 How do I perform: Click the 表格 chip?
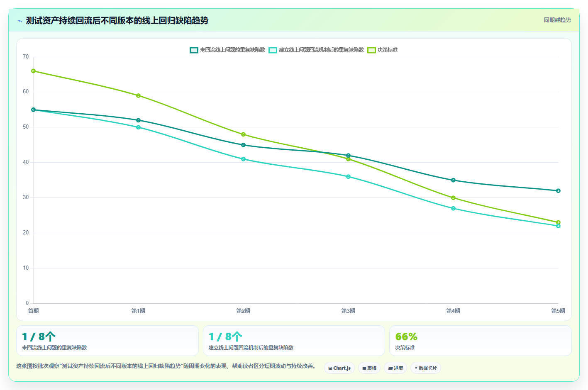(x=369, y=368)
